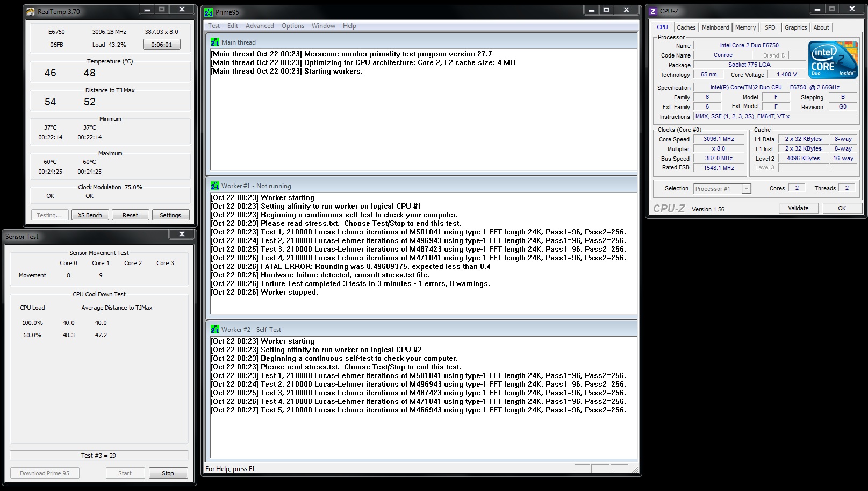Click the '1548.1 MHz' Rated FSB value

pyautogui.click(x=719, y=168)
